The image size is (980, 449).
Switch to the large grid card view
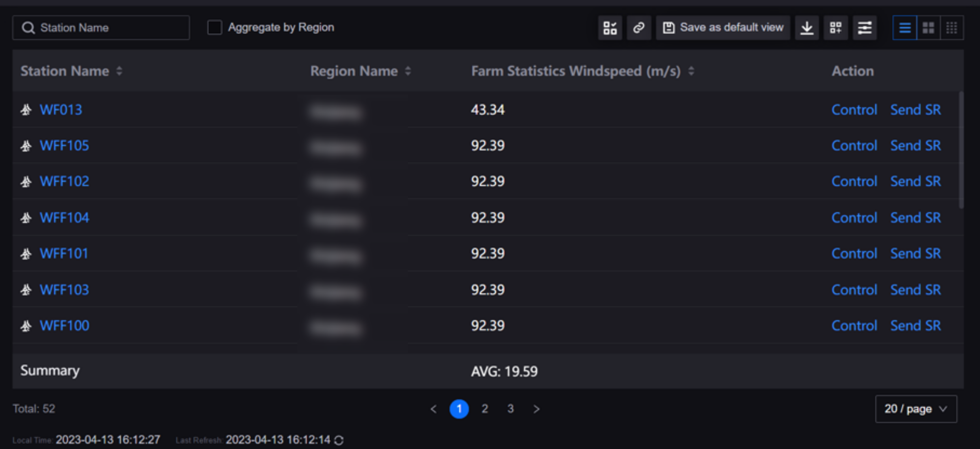pos(928,28)
